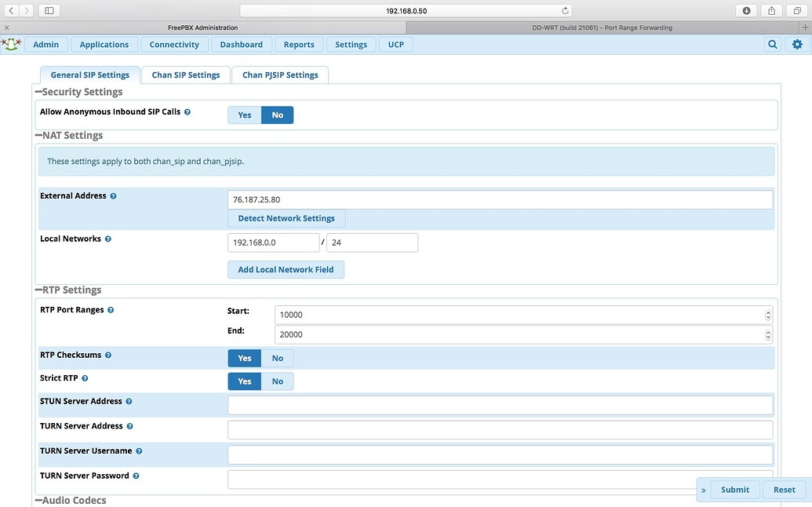Image resolution: width=812 pixels, height=507 pixels.
Task: Set Strict RTP to No
Action: tap(277, 381)
